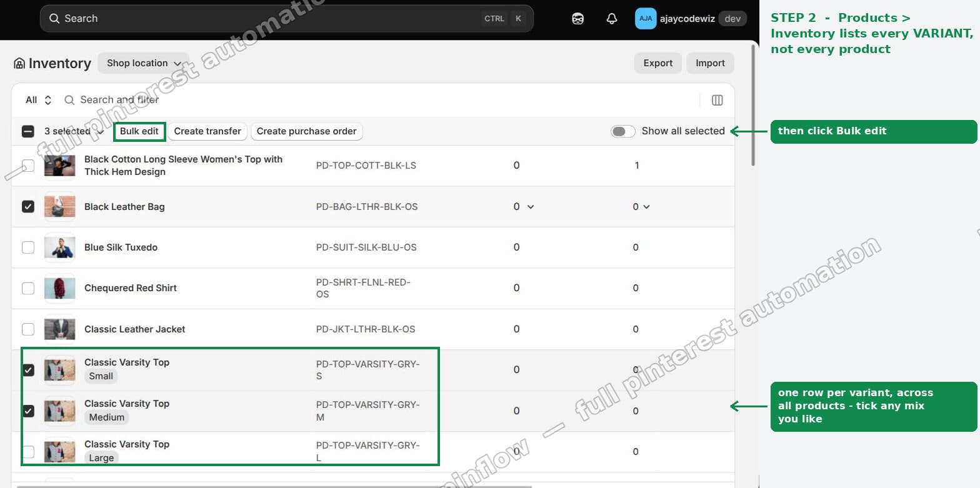Untick the Classic Varsity Top Small checkbox
980x488 pixels.
coord(28,370)
